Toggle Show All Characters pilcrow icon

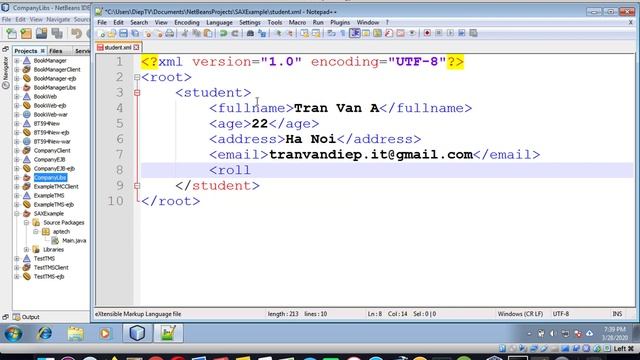click(x=343, y=33)
